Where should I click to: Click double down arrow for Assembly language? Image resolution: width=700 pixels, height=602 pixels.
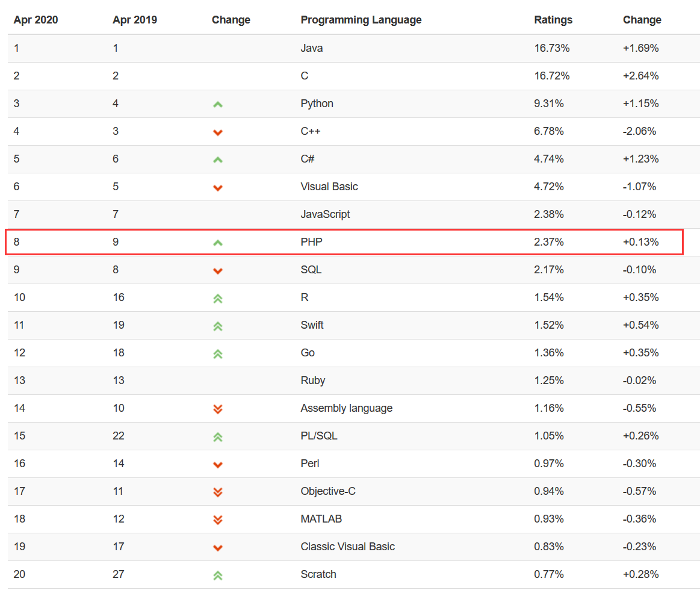[218, 409]
